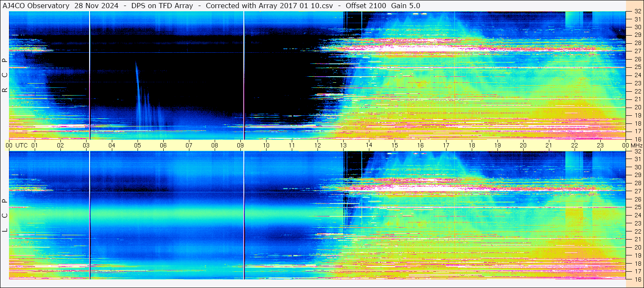Click hour '03' on the UTC time axis

(86, 146)
